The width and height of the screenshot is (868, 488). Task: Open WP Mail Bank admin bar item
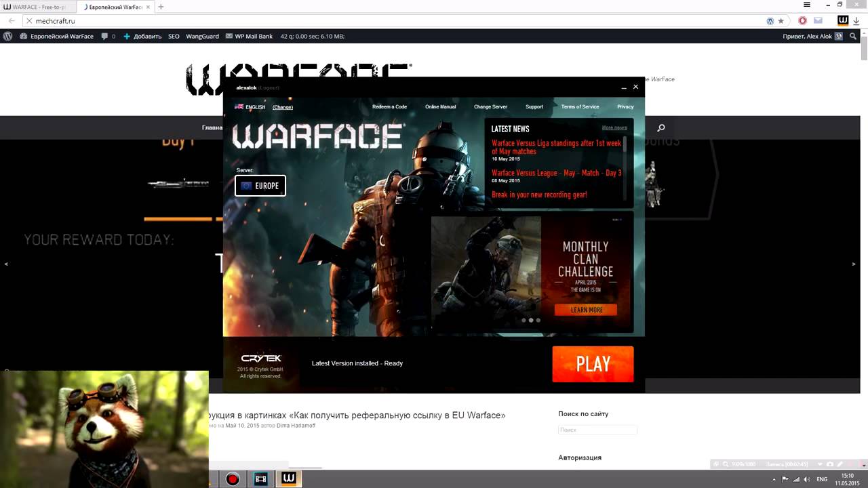click(249, 36)
